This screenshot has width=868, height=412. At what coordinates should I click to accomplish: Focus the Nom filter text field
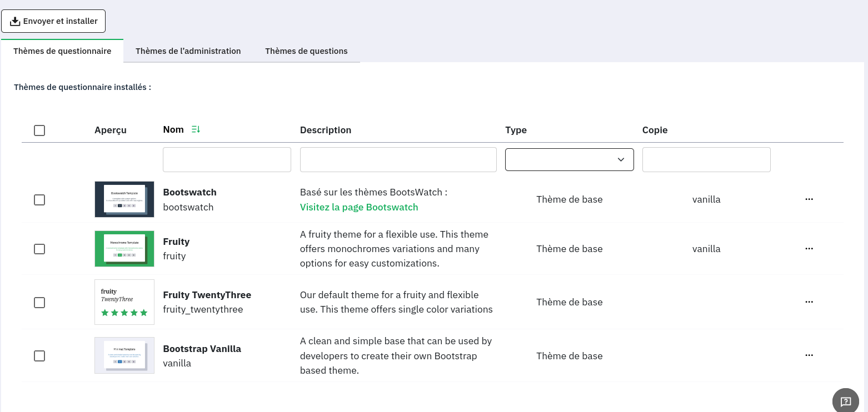[227, 160]
